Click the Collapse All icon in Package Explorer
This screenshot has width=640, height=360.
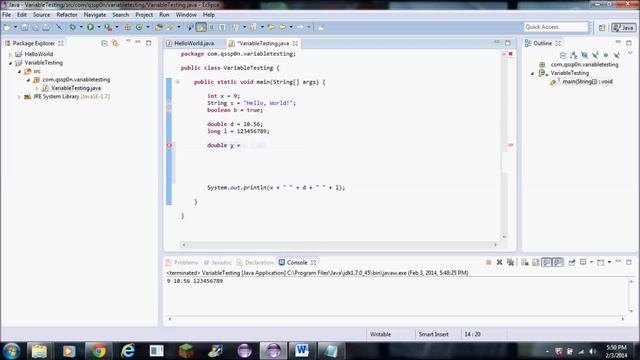coord(104,43)
